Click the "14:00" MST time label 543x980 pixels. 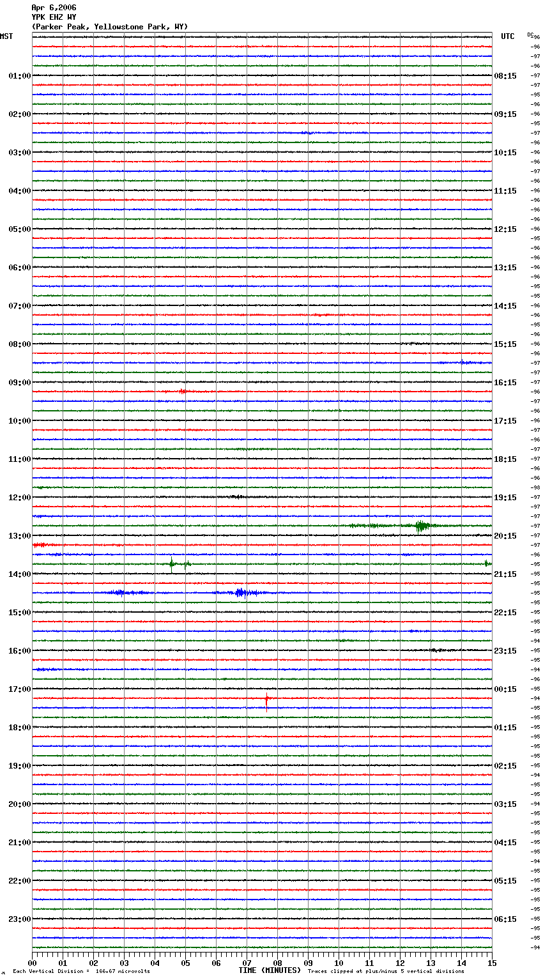point(20,574)
